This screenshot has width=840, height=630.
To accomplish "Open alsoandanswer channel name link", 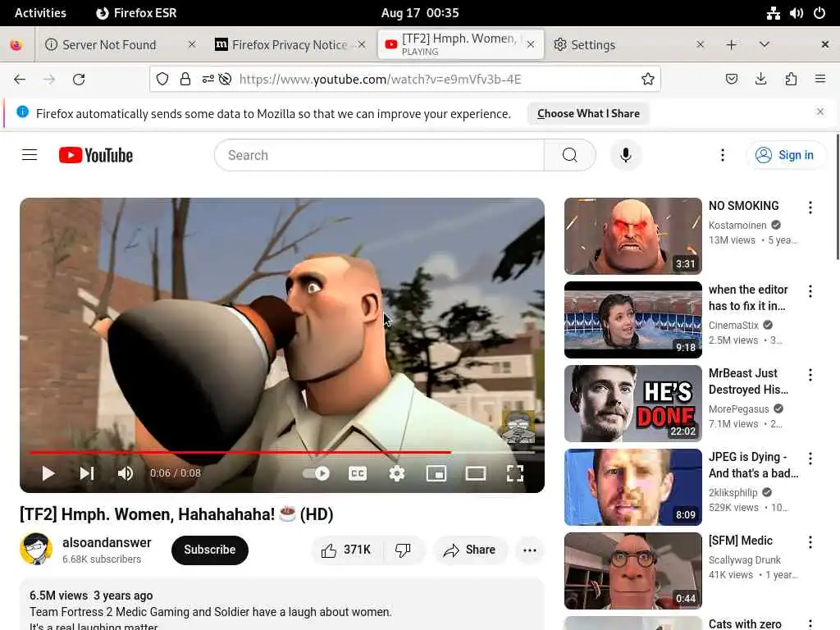I will [x=107, y=542].
